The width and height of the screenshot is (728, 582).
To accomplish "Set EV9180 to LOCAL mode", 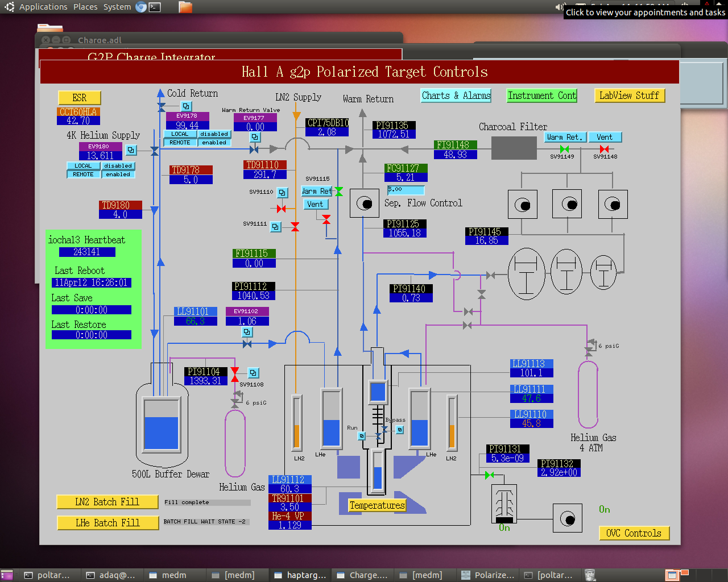I will pos(83,166).
